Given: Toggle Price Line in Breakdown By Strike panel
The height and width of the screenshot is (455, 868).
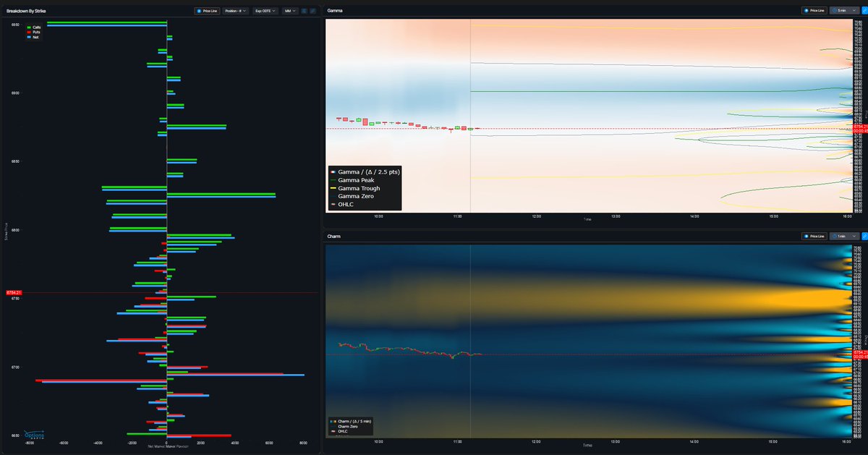Looking at the screenshot, I should [207, 12].
